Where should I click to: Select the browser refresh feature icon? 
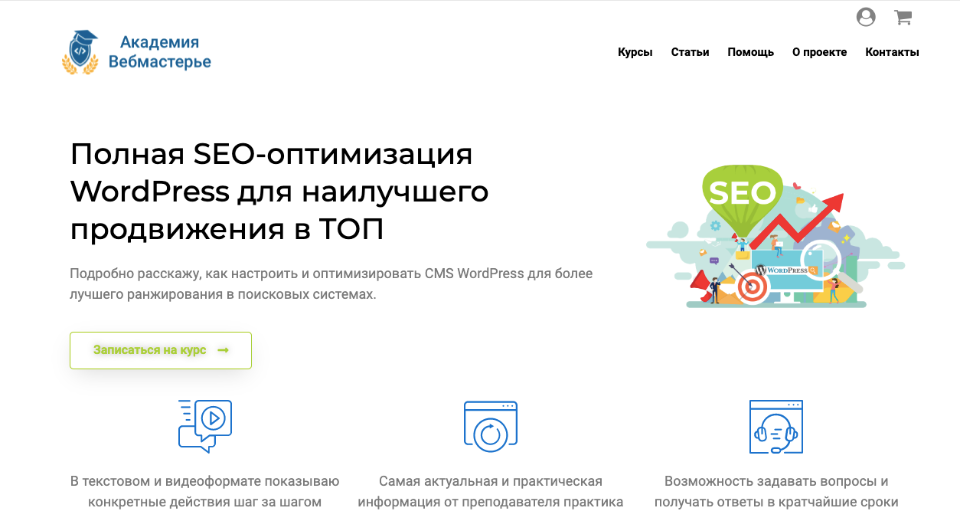click(490, 427)
